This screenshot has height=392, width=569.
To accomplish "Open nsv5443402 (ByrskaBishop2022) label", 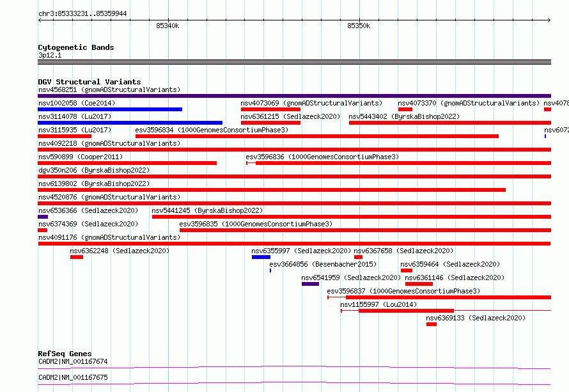I will pyautogui.click(x=404, y=116).
